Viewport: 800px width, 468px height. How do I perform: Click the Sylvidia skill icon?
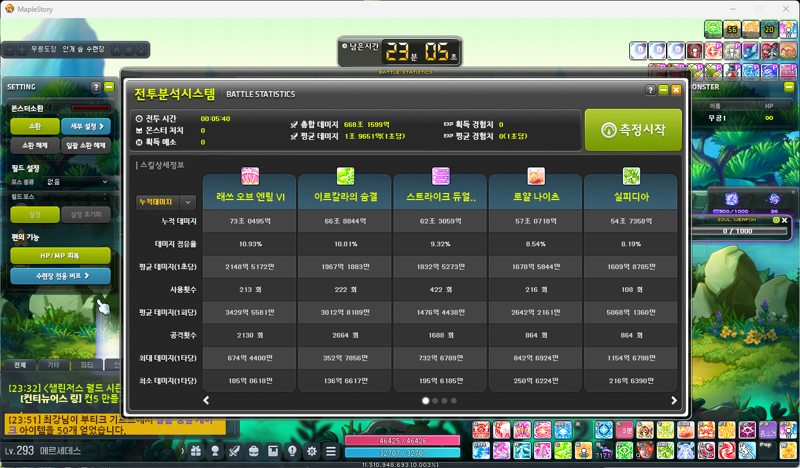[x=632, y=176]
